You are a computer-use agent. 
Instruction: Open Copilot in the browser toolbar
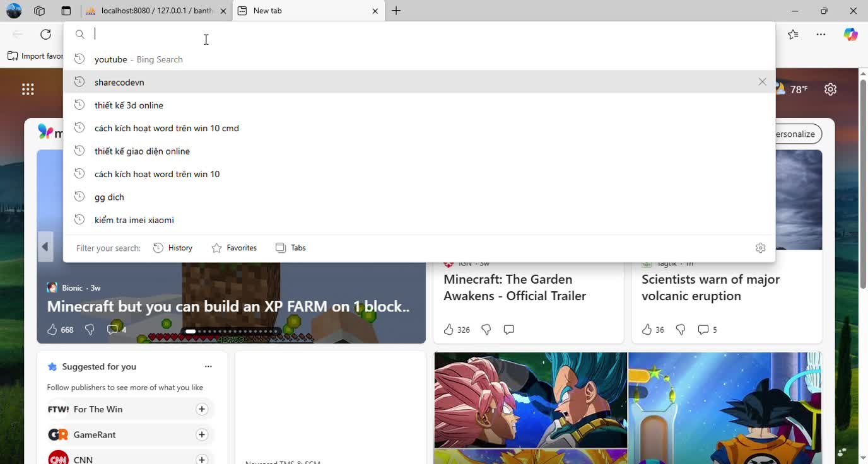[x=850, y=34]
